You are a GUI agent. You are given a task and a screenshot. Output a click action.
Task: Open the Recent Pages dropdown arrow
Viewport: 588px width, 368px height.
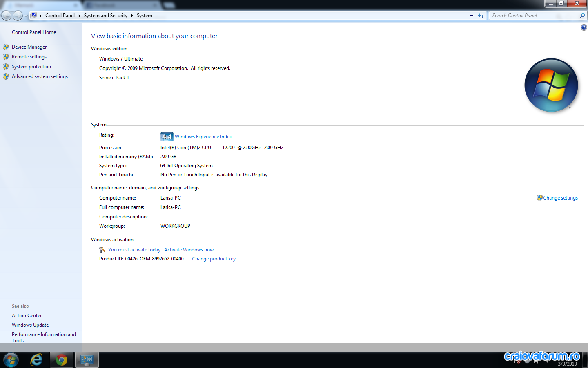click(x=26, y=16)
